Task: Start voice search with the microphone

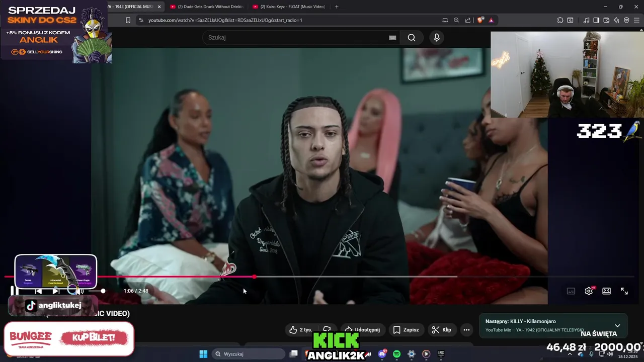Action: (437, 38)
